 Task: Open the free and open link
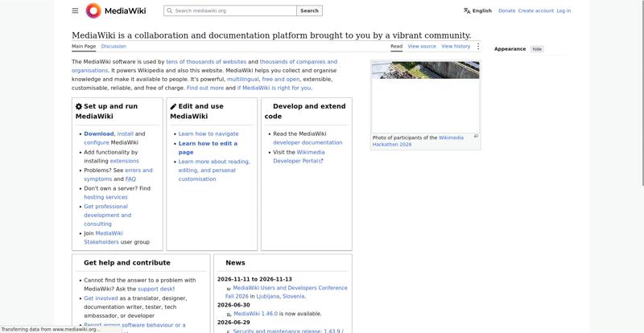pyautogui.click(x=281, y=80)
